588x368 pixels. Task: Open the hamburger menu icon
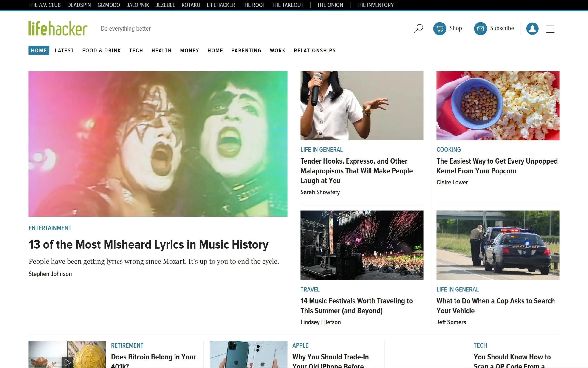point(550,29)
